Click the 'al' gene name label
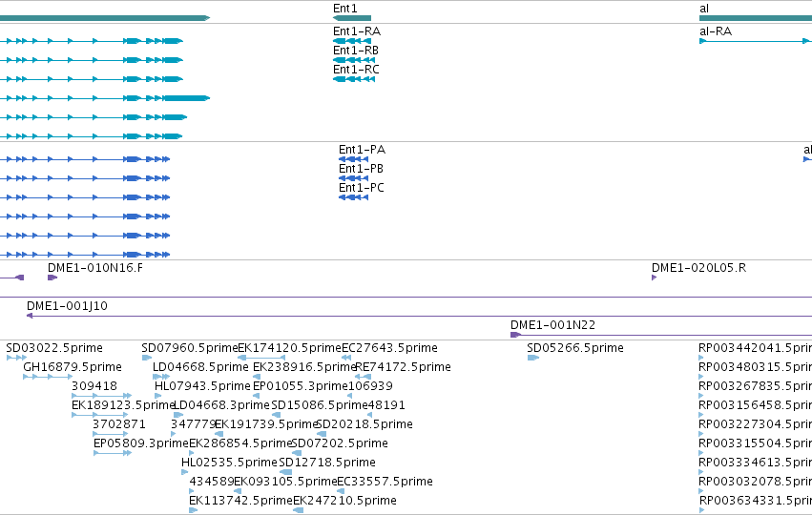This screenshot has width=812, height=515. coord(704,9)
